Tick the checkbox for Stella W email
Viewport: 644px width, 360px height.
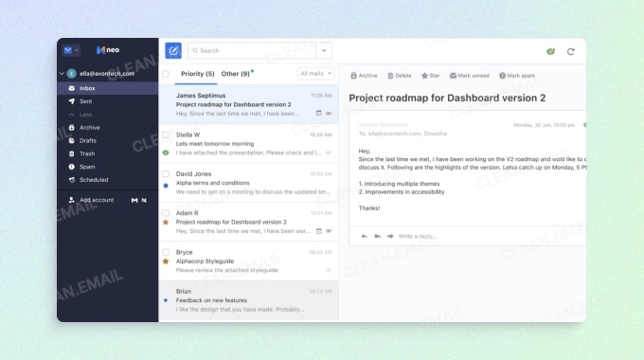click(x=166, y=135)
